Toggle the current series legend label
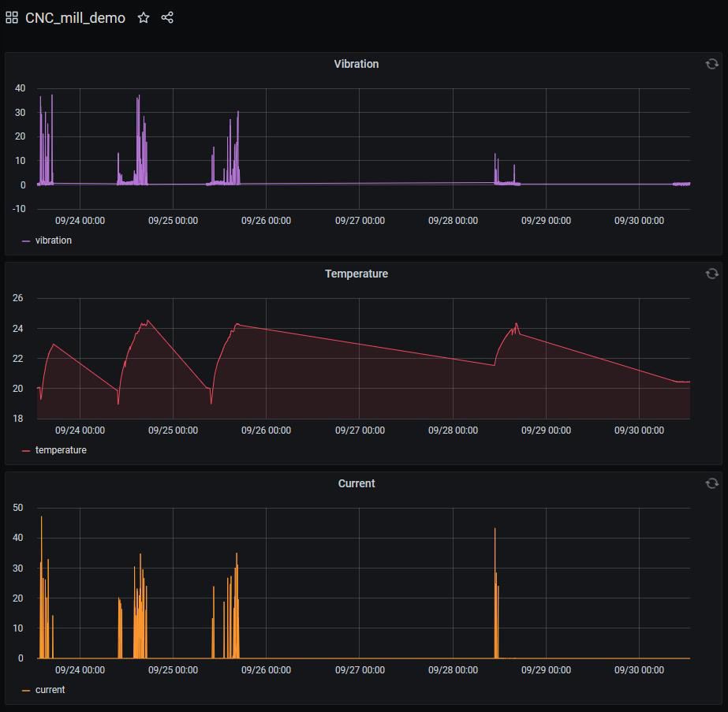Viewport: 728px width, 712px height. pos(50,690)
